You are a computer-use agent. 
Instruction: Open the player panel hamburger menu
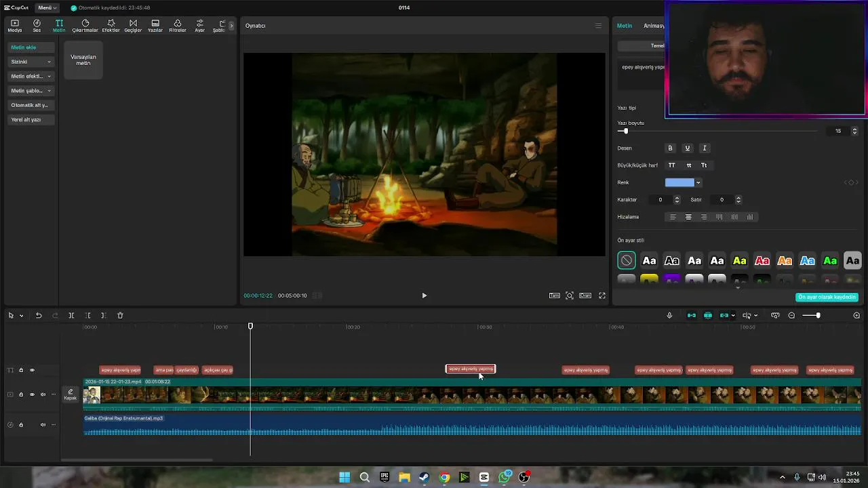pos(598,26)
